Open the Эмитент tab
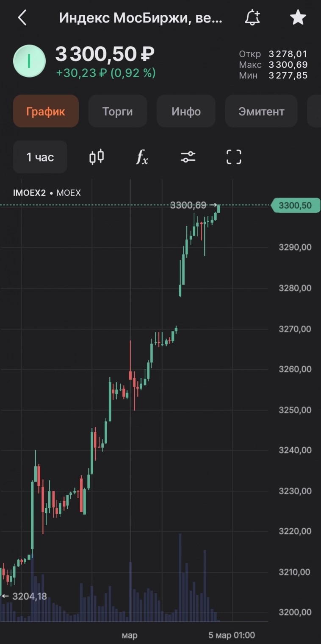The width and height of the screenshot is (321, 644). click(x=261, y=112)
